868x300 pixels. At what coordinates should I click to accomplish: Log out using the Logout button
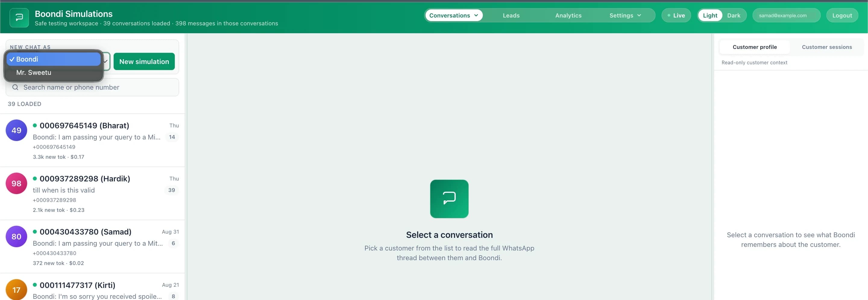[x=842, y=15]
